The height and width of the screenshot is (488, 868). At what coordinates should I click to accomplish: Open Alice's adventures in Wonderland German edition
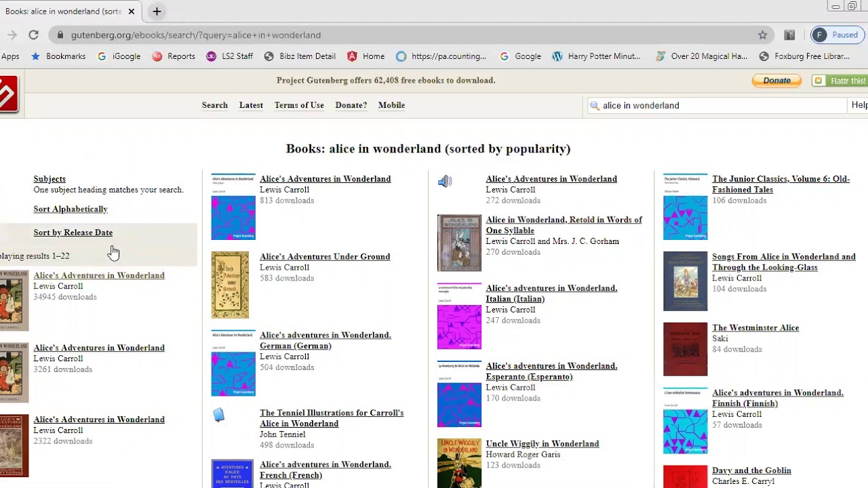pyautogui.click(x=325, y=340)
